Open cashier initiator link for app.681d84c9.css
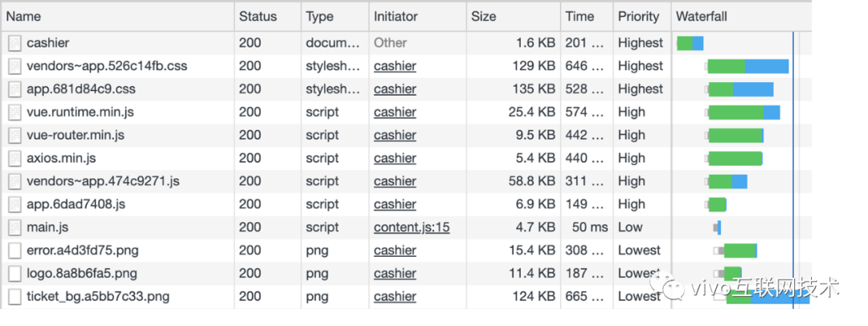 (395, 89)
